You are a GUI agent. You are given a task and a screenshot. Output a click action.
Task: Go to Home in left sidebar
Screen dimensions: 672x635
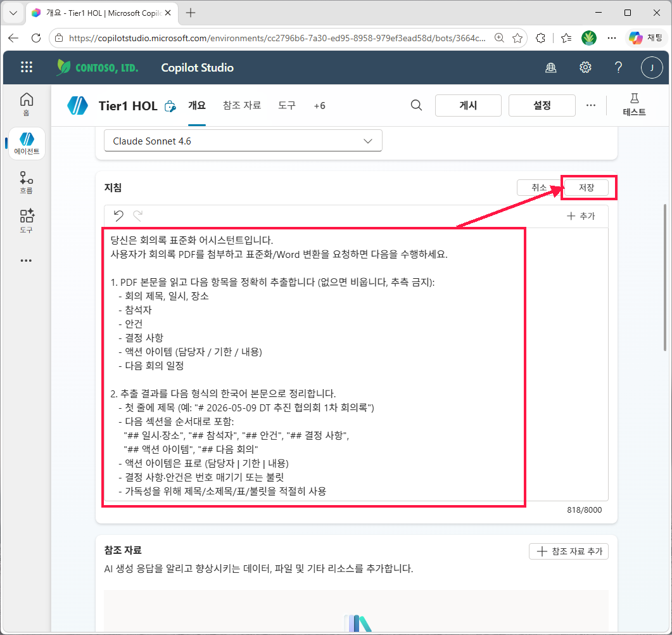pos(27,104)
